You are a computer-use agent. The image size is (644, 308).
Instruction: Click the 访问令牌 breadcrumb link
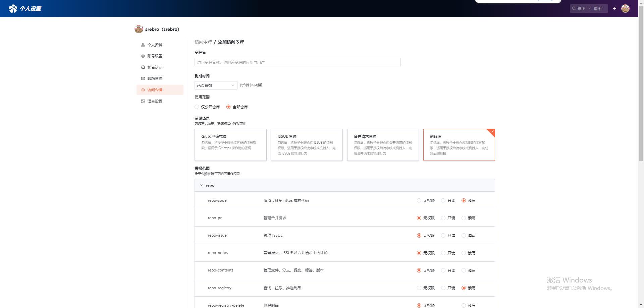[203, 42]
